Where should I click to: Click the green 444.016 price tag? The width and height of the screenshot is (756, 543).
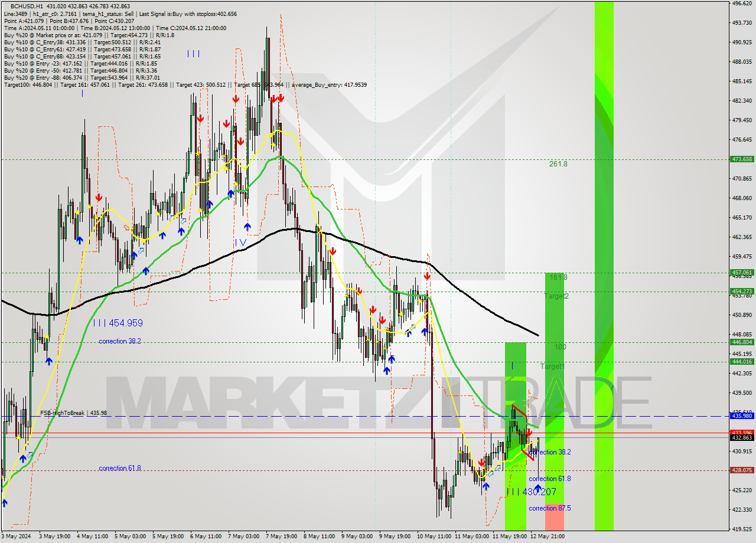[x=742, y=362]
